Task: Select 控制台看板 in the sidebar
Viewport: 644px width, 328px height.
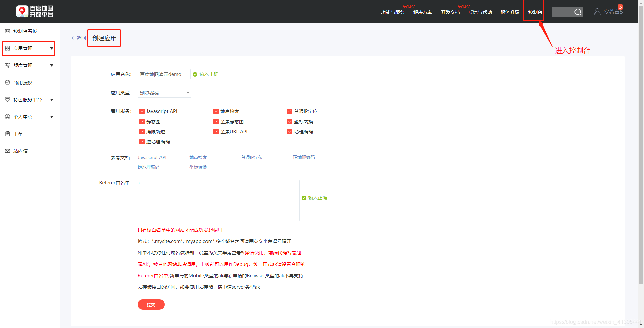Action: (25, 31)
